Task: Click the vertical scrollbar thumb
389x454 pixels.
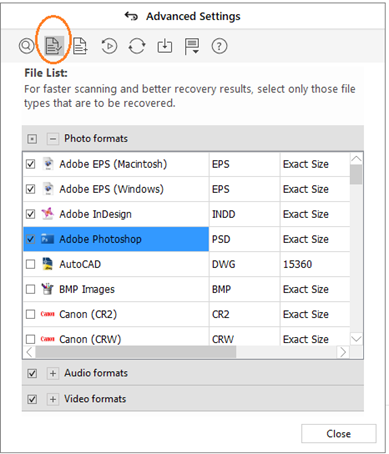Action: coord(356,174)
